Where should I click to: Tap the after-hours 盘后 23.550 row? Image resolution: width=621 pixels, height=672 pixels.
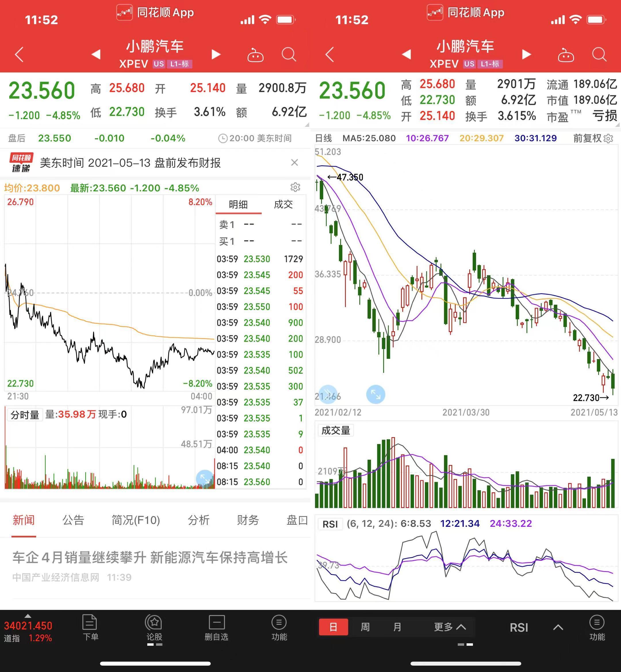coord(155,138)
